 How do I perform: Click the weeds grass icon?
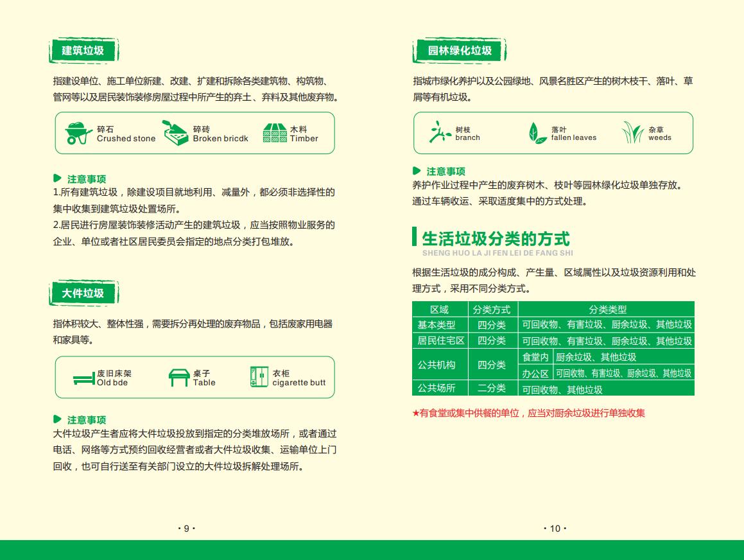(x=632, y=132)
